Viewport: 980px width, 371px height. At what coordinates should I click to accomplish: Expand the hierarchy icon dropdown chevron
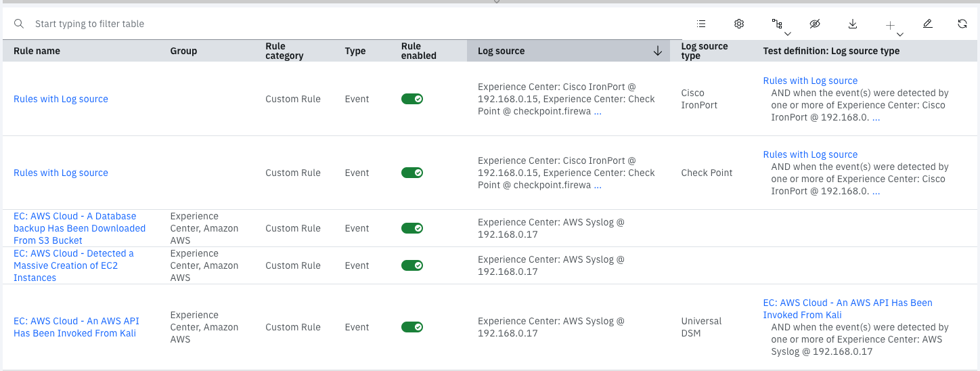[x=788, y=34]
